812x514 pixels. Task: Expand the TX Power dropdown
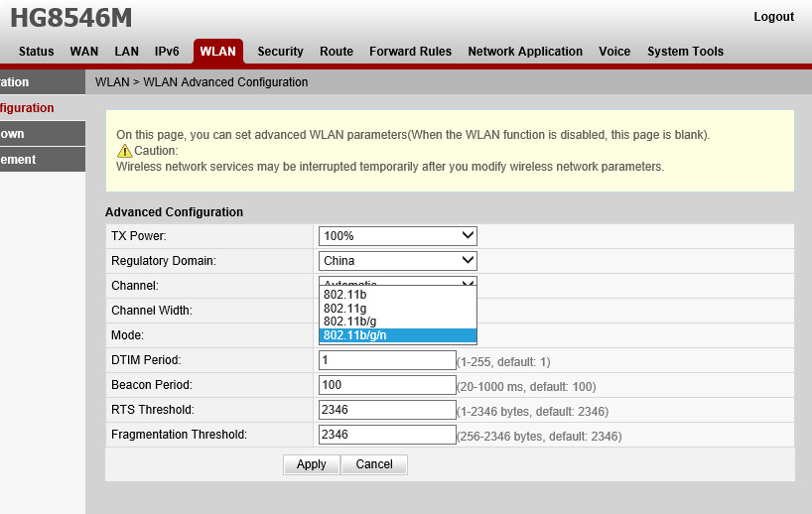[x=398, y=236]
